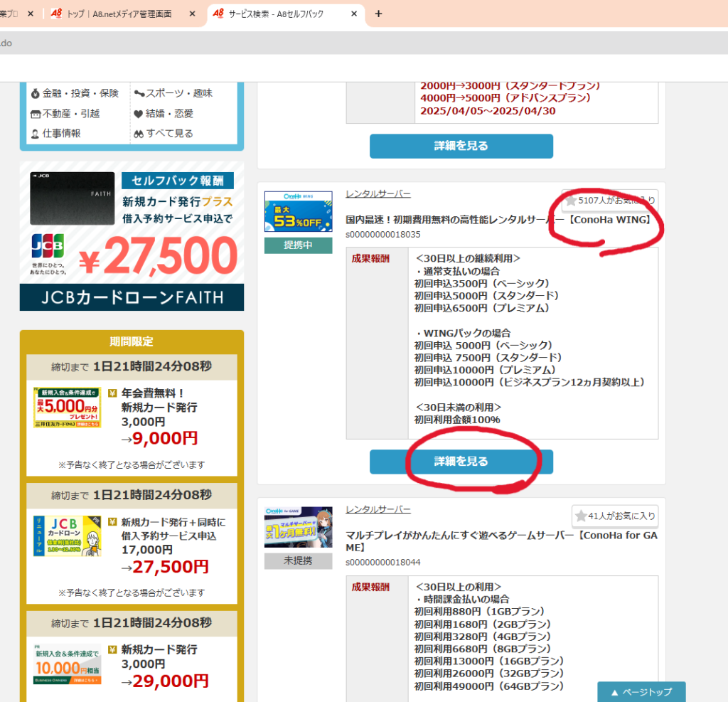Open the レンタルサーバー link above ConoHa WING

[378, 194]
